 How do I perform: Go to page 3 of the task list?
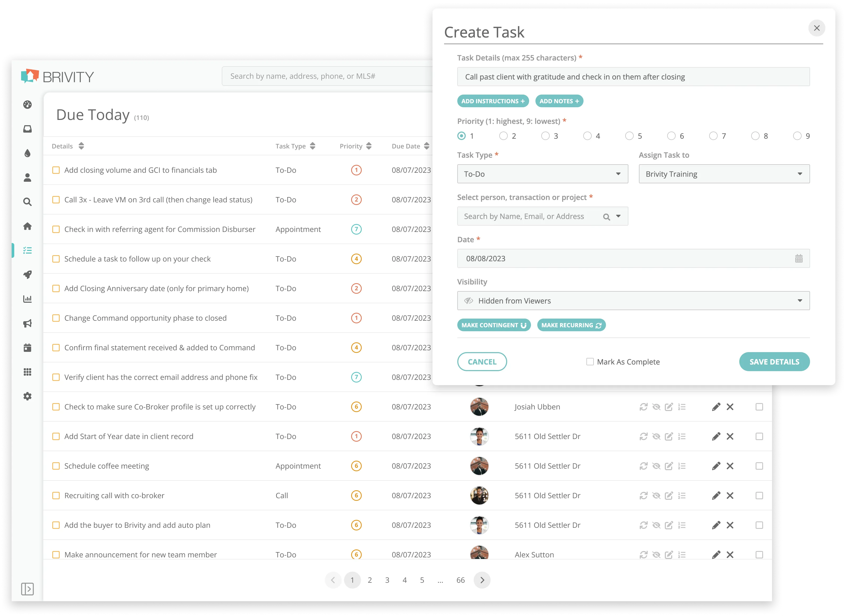[x=387, y=580]
